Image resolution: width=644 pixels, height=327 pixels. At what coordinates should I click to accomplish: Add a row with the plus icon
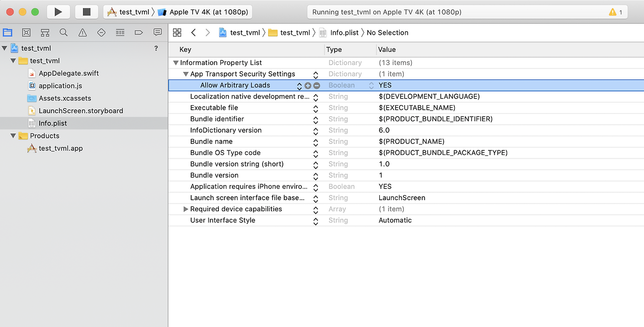[308, 86]
